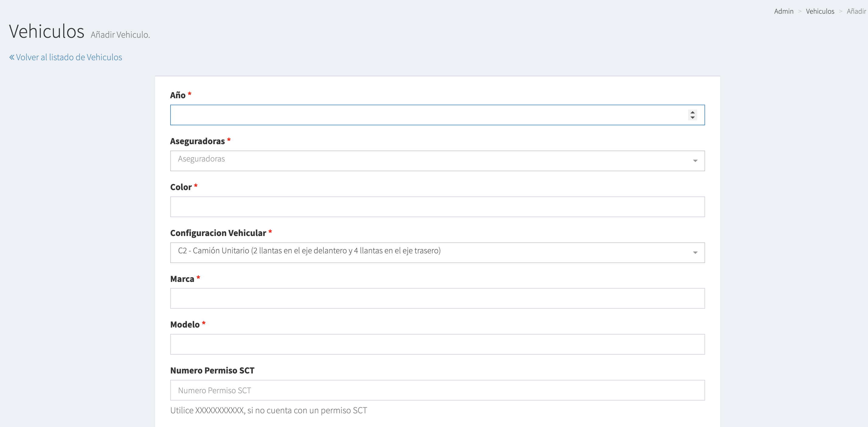Click the Año field label
This screenshot has width=868, height=427.
point(177,95)
